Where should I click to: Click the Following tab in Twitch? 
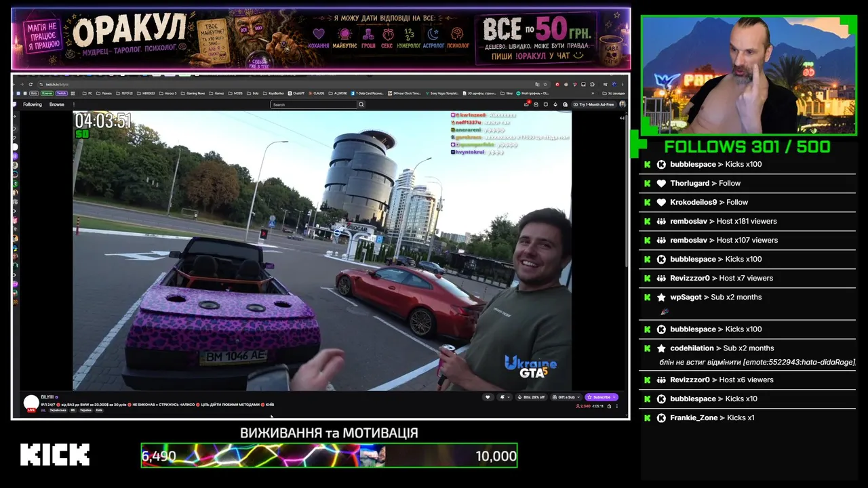coord(33,104)
